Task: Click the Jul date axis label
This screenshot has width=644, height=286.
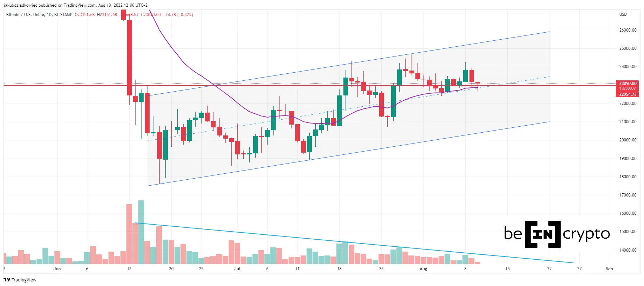Action: [x=237, y=269]
